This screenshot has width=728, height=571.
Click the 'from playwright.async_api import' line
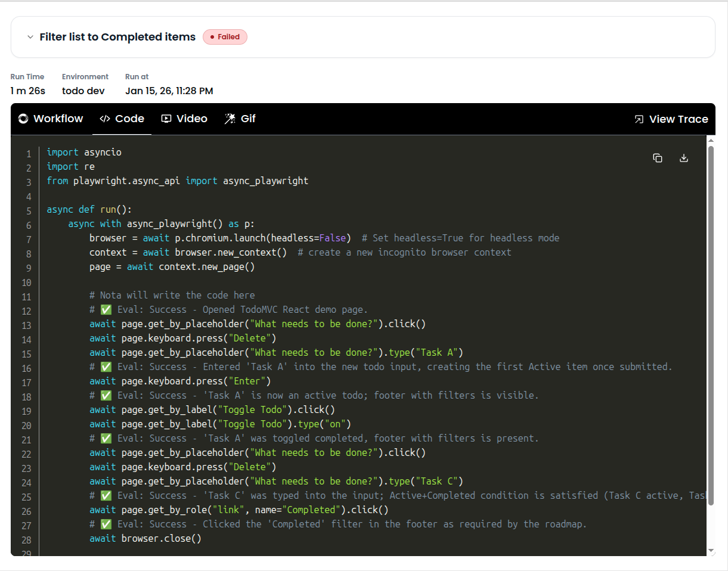coord(178,181)
